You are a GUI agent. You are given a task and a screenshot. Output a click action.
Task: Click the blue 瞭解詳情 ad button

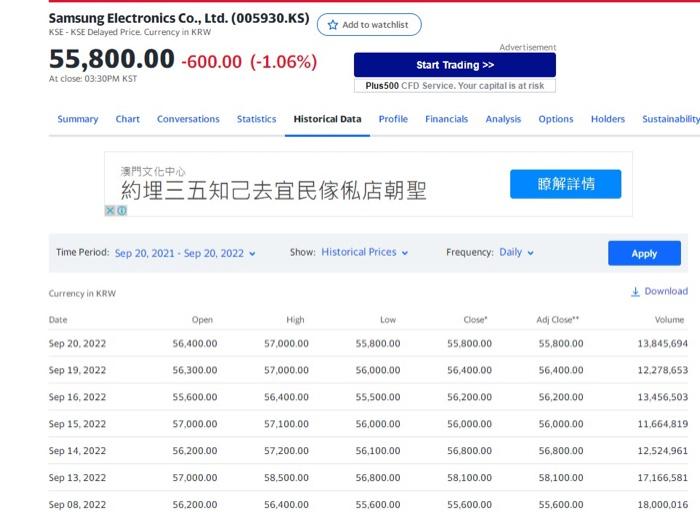566,184
